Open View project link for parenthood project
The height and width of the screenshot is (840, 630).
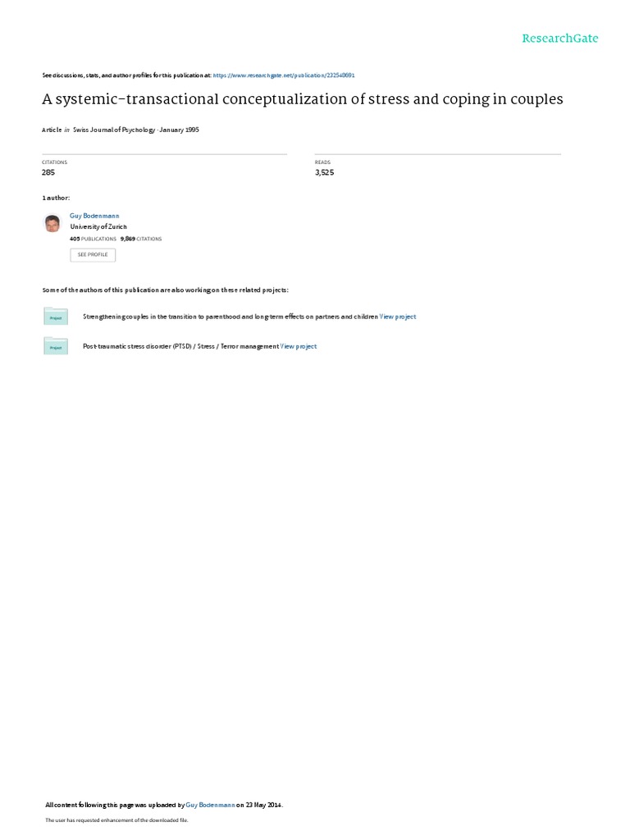click(x=398, y=317)
